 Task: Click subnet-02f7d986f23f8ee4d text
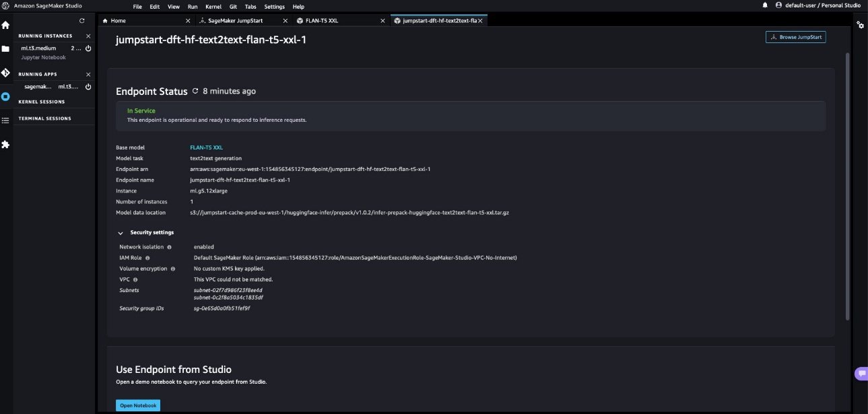(228, 290)
